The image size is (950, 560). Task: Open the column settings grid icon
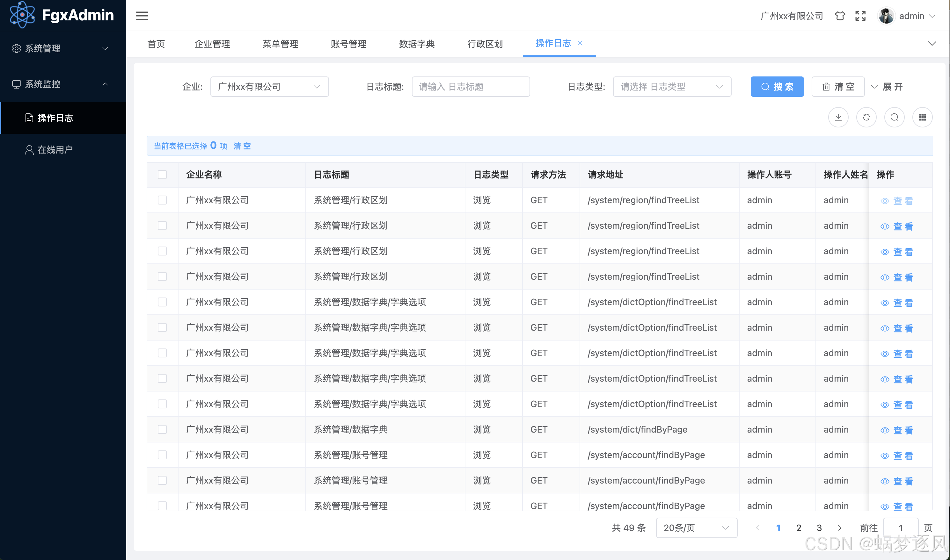pyautogui.click(x=922, y=117)
